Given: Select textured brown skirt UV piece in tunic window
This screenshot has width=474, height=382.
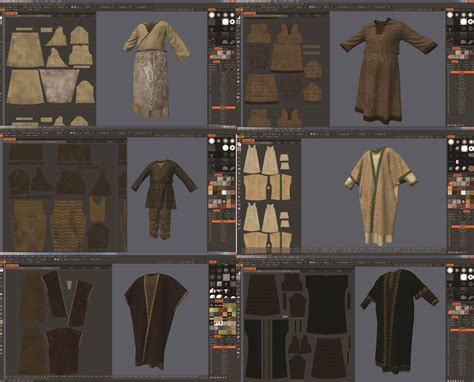Looking at the screenshot, I should pos(262,88).
